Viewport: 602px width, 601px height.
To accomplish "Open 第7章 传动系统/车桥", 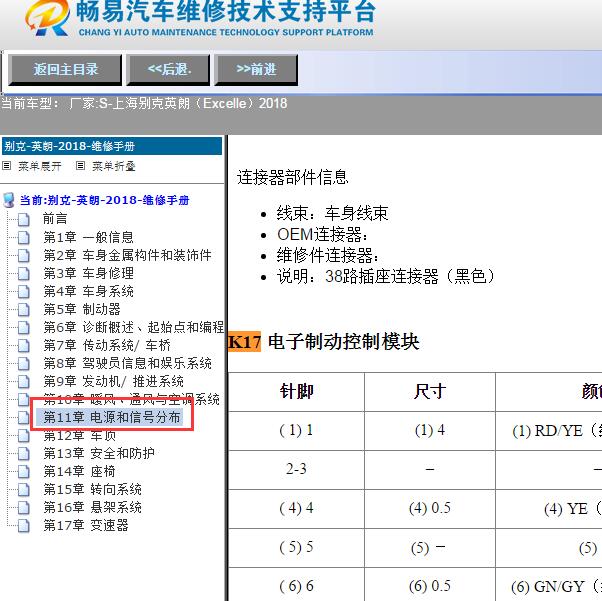I will click(107, 345).
